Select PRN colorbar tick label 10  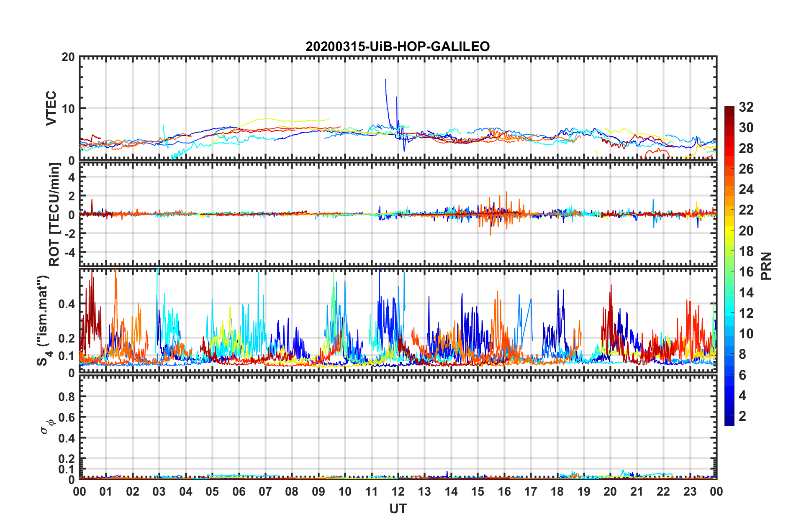click(746, 334)
